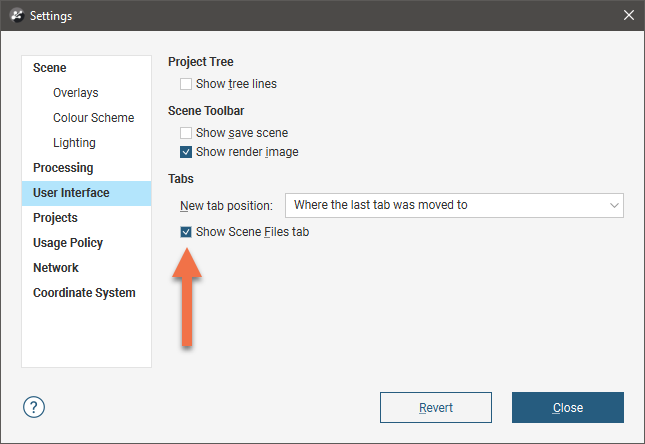Select the Scene settings category
645x444 pixels.
[x=49, y=68]
